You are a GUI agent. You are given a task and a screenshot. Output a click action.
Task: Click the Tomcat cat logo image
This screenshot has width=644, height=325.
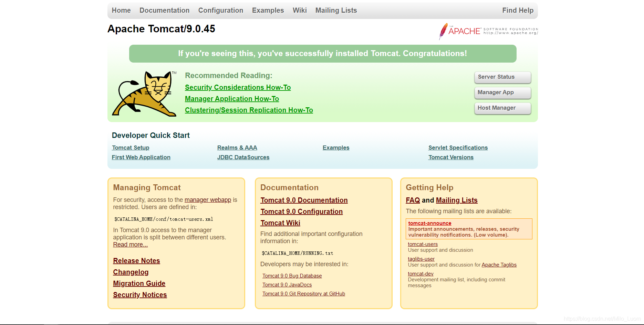click(x=144, y=94)
